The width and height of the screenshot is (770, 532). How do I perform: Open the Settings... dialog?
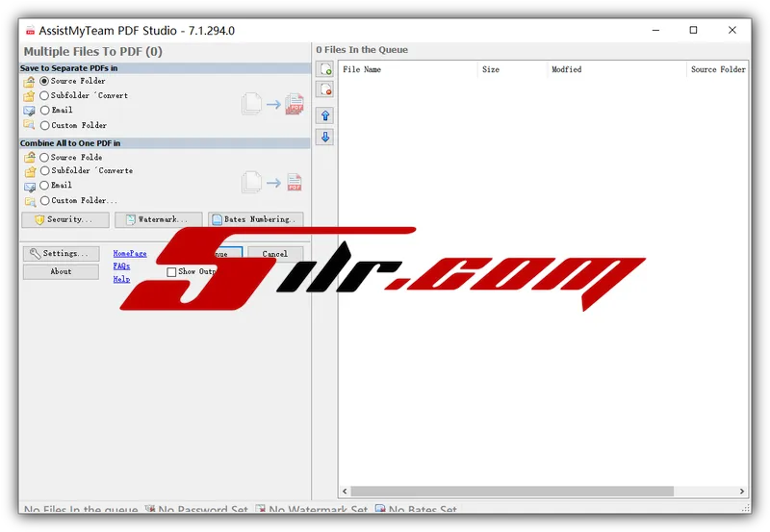[61, 254]
